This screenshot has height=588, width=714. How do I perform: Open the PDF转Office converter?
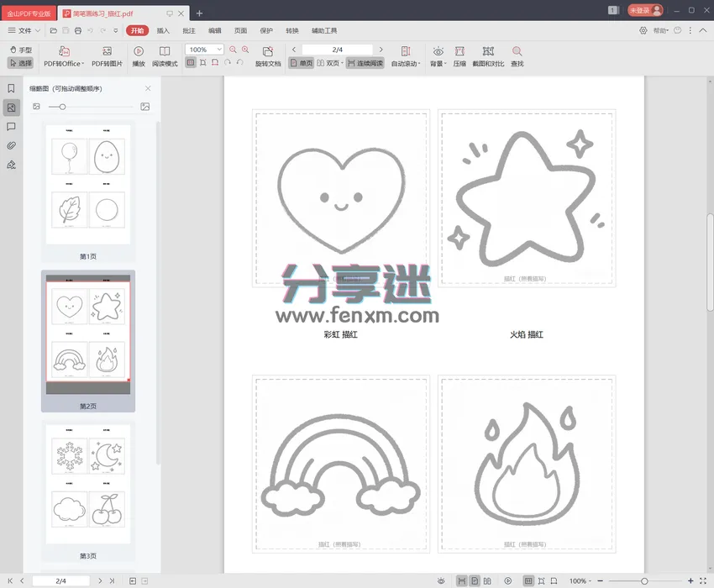click(x=64, y=56)
